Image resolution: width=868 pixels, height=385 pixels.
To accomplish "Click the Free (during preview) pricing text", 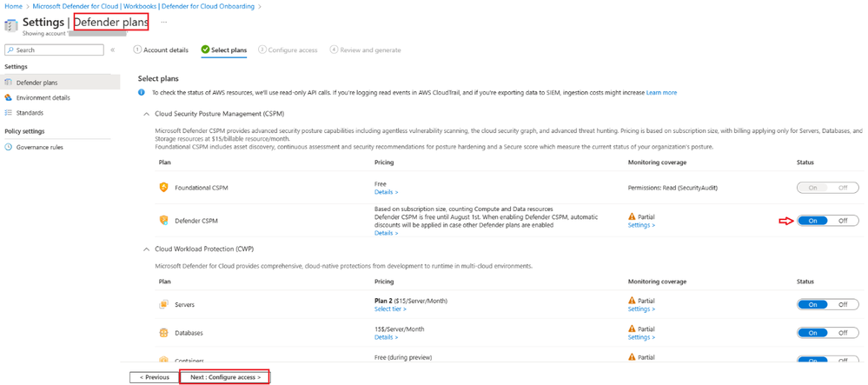I will coord(403,356).
